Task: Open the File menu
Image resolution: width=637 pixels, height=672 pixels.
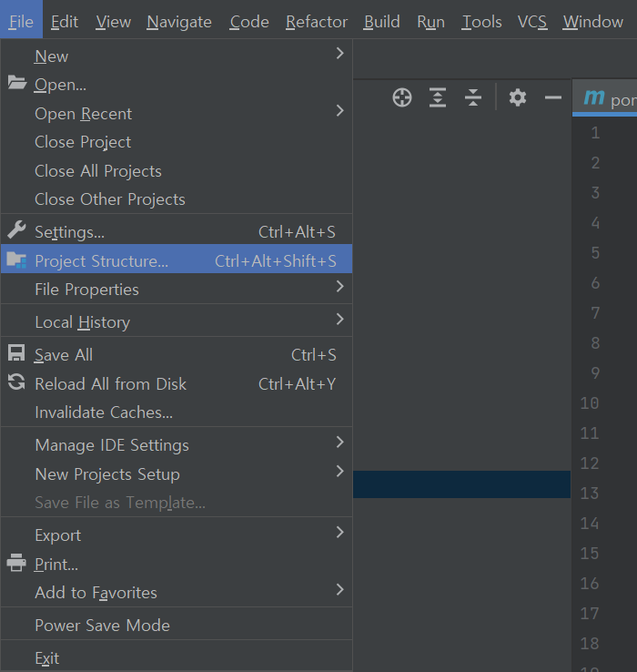Action: coord(21,21)
